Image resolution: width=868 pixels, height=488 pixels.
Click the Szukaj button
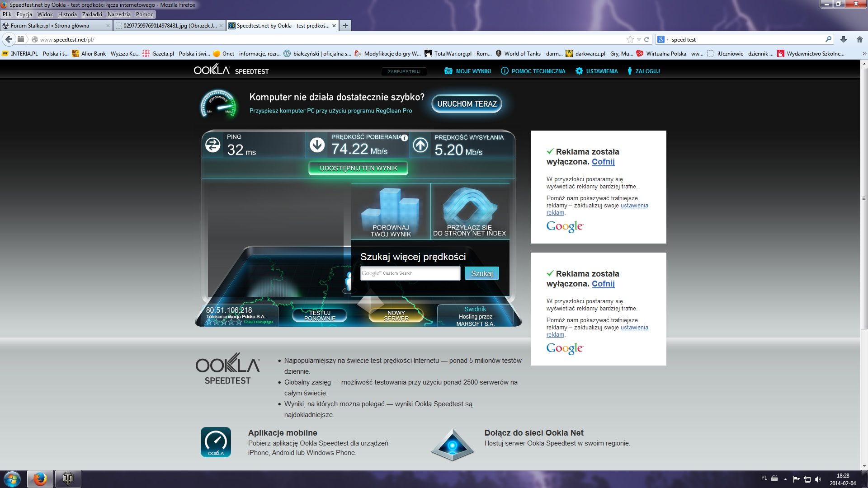tap(482, 273)
